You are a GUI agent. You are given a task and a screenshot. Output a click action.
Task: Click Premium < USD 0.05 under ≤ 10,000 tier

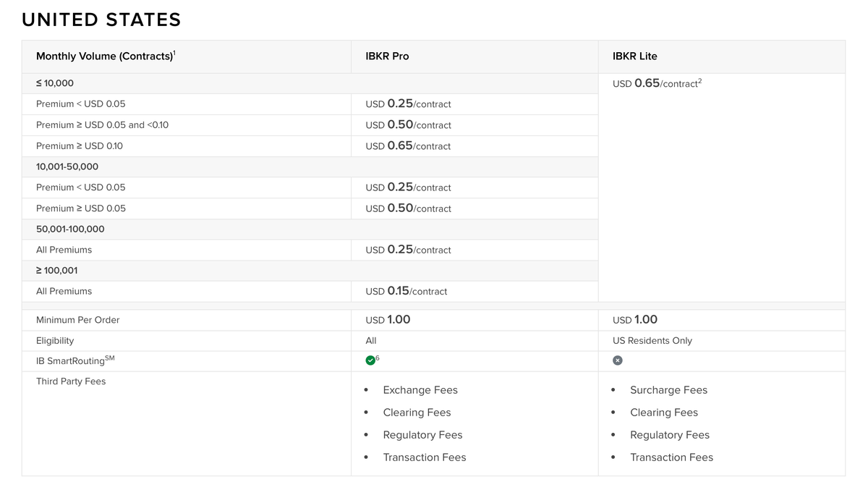[80, 104]
